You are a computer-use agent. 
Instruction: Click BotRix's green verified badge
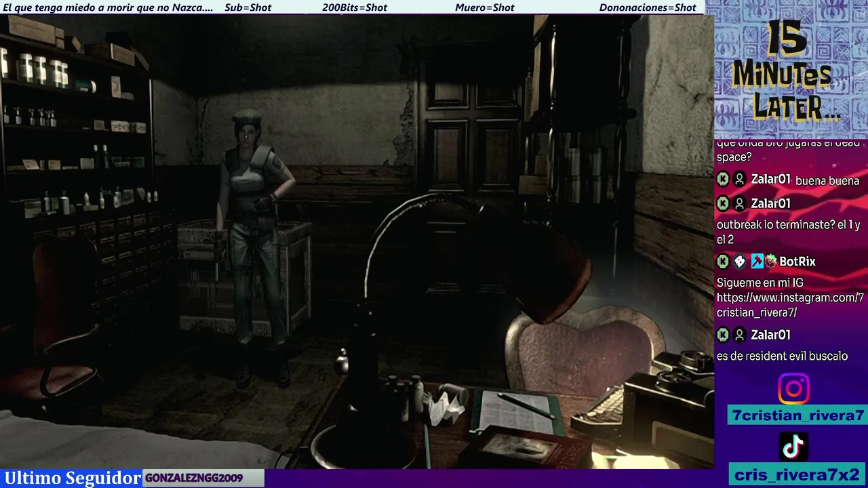pyautogui.click(x=770, y=261)
